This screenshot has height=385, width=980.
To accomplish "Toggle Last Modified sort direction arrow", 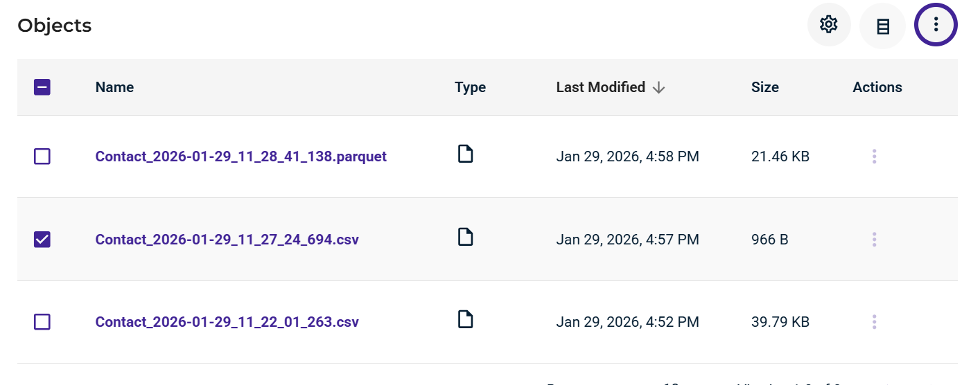I will (x=659, y=87).
